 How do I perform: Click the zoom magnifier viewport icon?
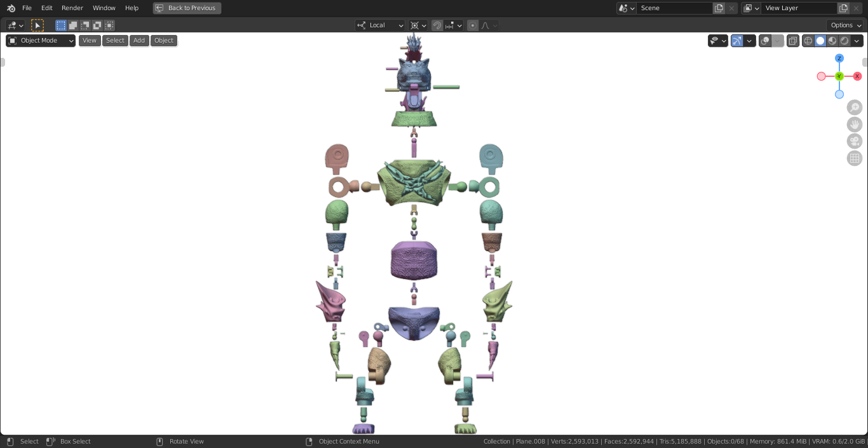coord(855,107)
